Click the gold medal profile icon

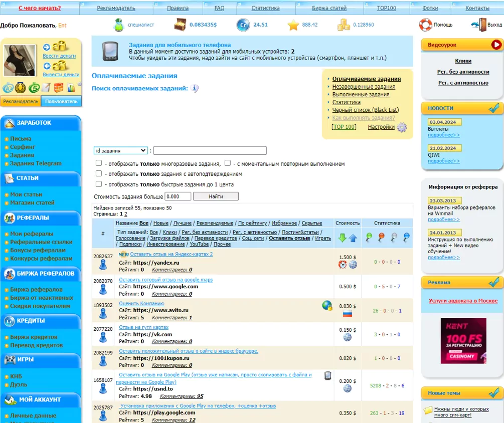21,88
